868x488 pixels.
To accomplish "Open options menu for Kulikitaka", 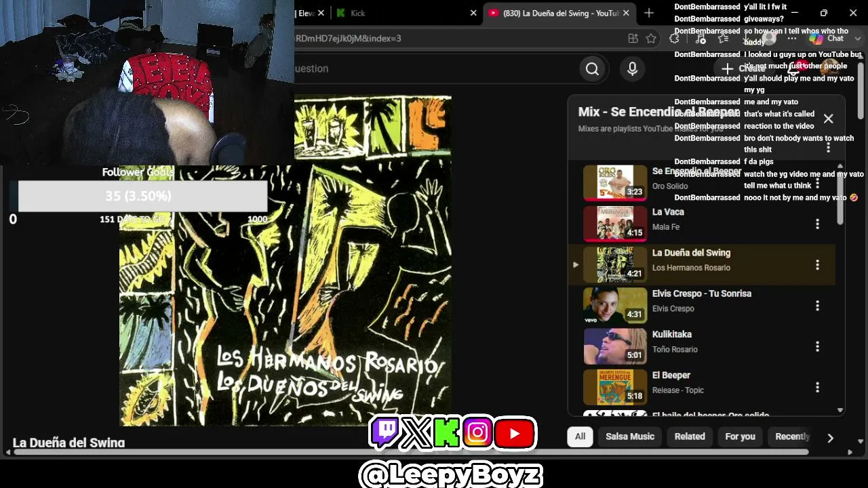I will 817,346.
